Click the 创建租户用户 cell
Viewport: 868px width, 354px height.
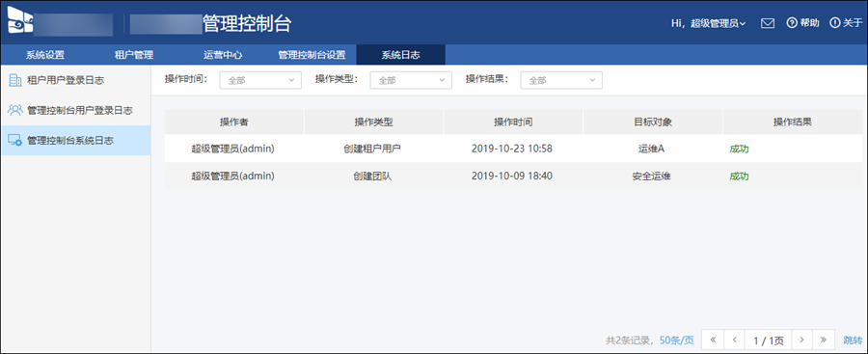click(373, 149)
